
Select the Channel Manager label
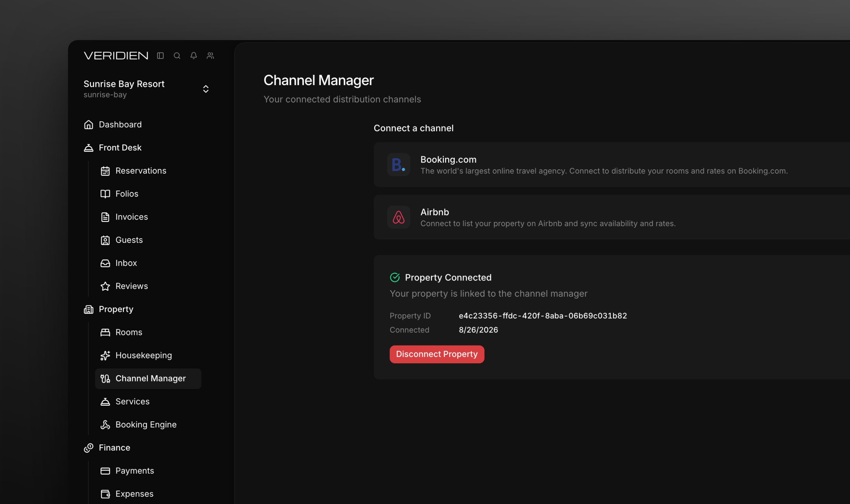pos(151,378)
